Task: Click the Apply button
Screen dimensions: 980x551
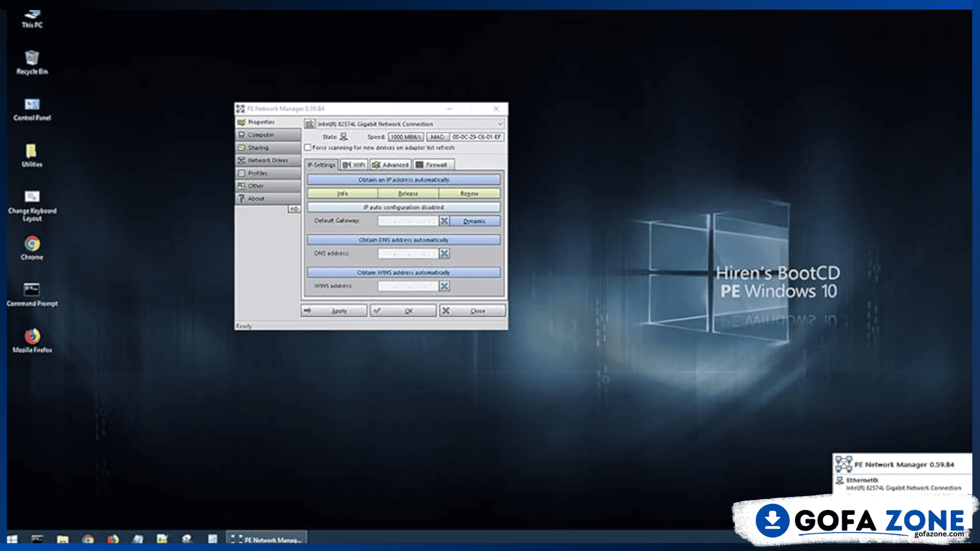Action: coord(334,311)
